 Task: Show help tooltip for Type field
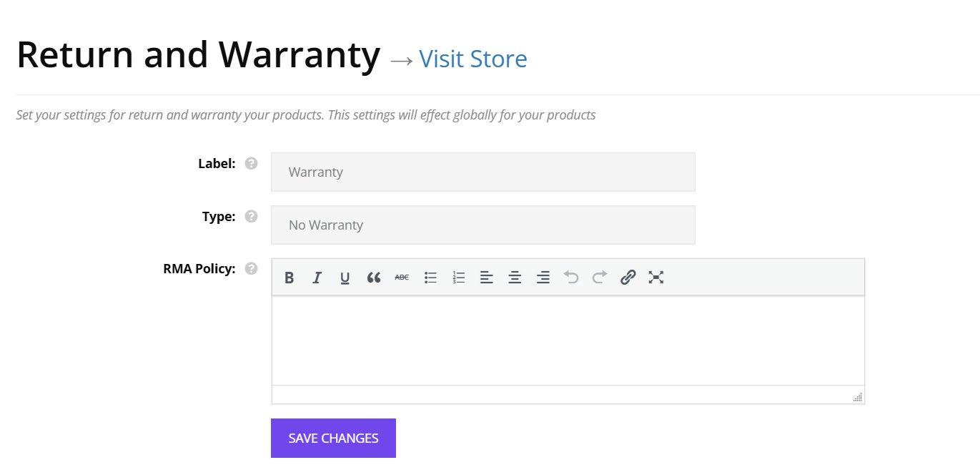coord(251,216)
